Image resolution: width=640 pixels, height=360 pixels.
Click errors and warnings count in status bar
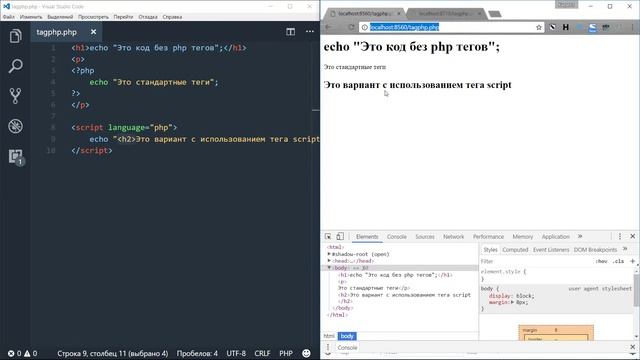pos(22,353)
